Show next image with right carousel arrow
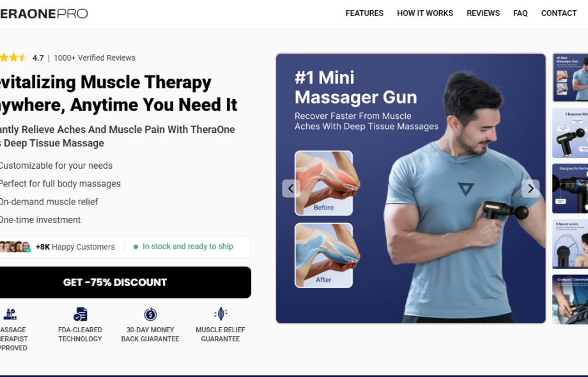 [x=530, y=188]
